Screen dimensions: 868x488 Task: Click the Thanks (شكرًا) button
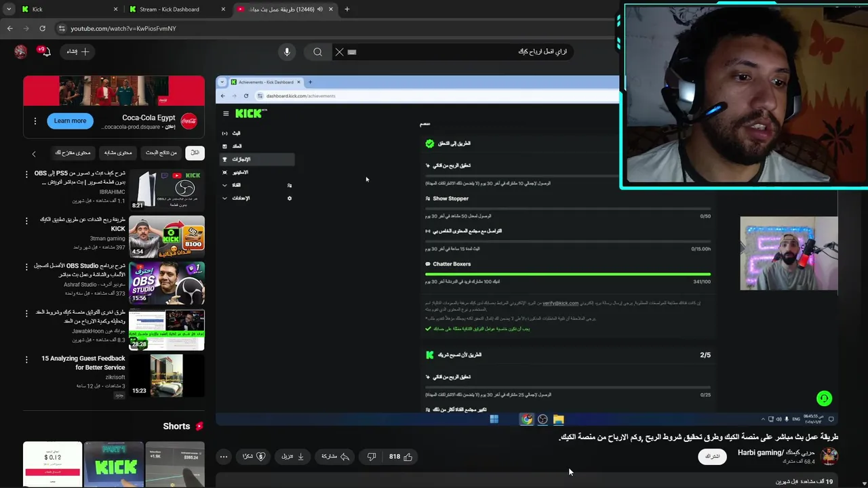[x=254, y=457]
